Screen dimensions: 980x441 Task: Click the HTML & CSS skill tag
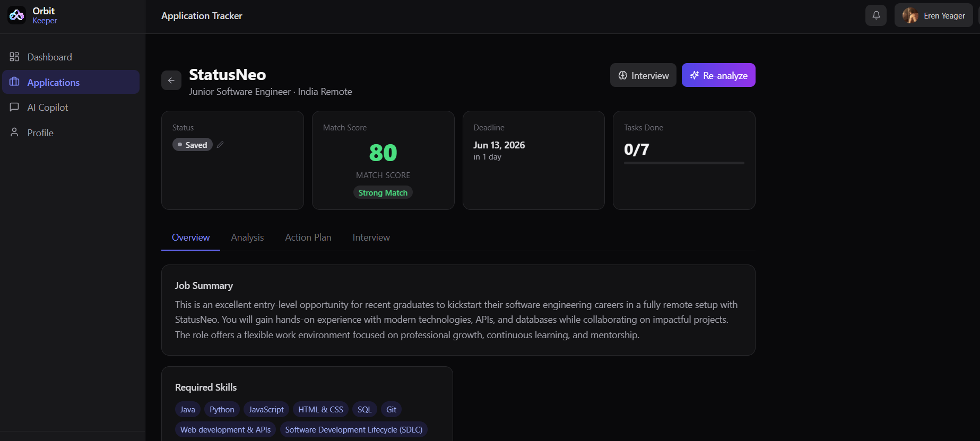(x=320, y=409)
